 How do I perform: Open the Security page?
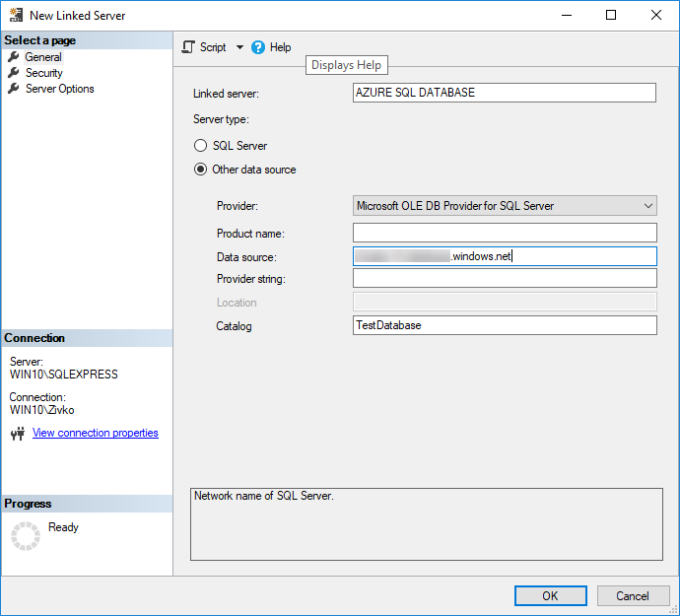[x=43, y=73]
